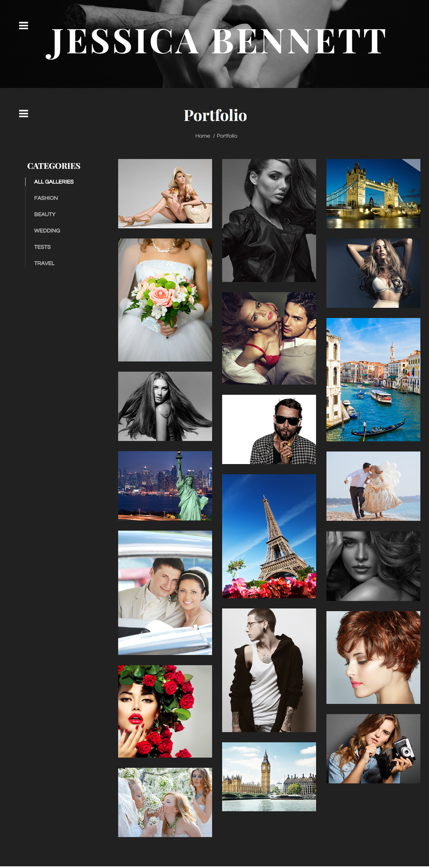
Task: Open the black-and-white flowing hair photo
Action: click(165, 406)
